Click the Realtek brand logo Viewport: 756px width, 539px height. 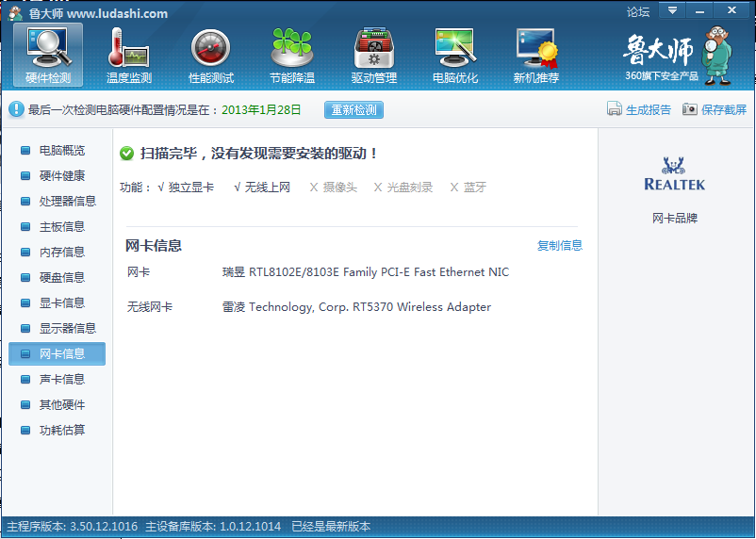(675, 173)
